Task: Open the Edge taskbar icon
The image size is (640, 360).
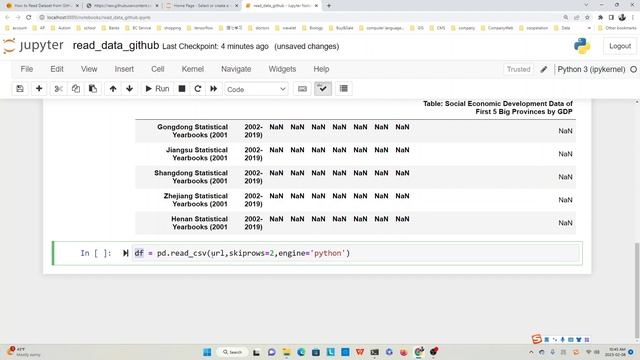Action: pos(301,352)
